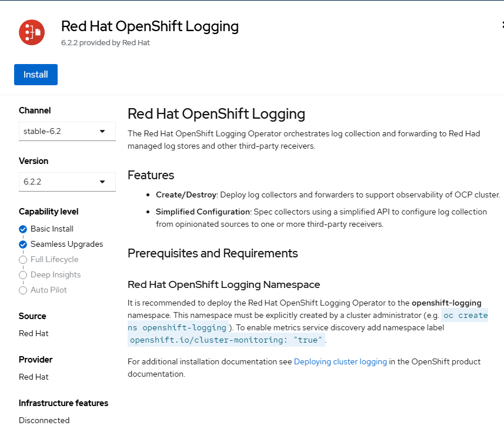
Task: Click the bold openshift-logging namespace text
Action: (x=446, y=303)
